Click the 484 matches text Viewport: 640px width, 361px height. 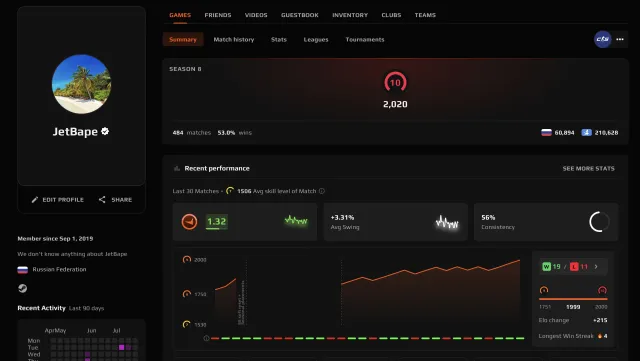click(191, 133)
